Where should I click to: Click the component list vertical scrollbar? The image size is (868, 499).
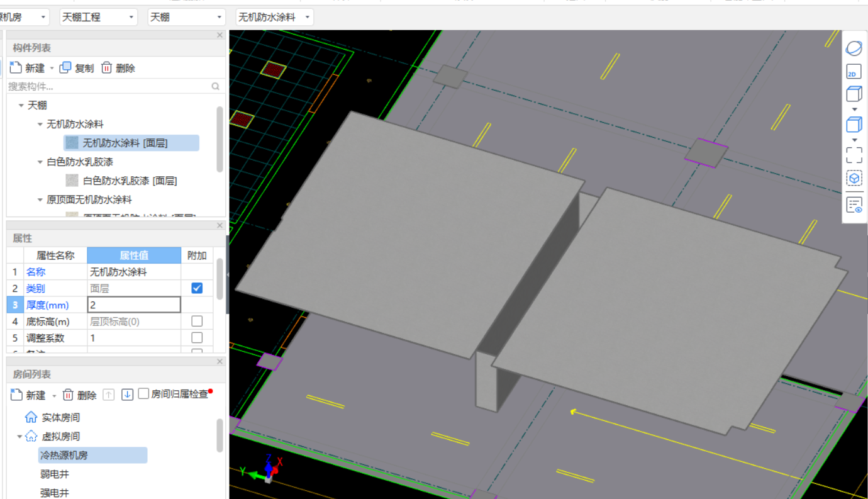pos(220,138)
